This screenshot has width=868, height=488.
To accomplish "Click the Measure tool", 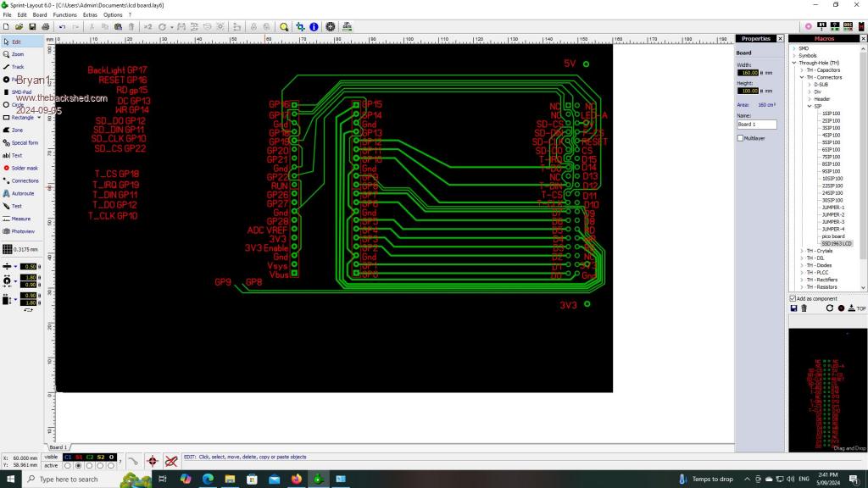I will click(20, 219).
